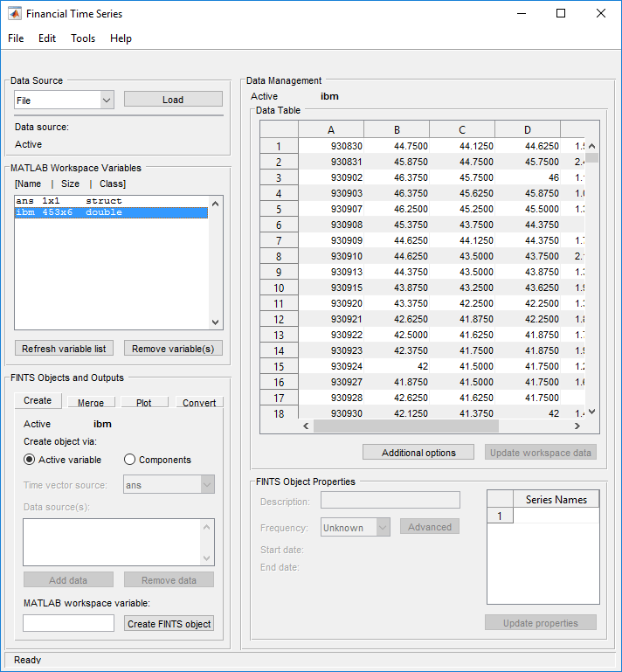
Task: Click Additional options button
Action: [x=418, y=453]
